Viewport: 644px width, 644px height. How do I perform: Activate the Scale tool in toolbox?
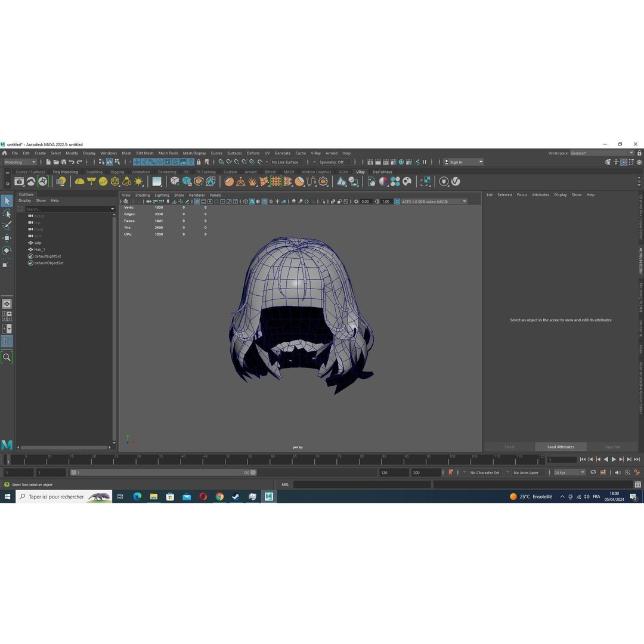coord(7,264)
